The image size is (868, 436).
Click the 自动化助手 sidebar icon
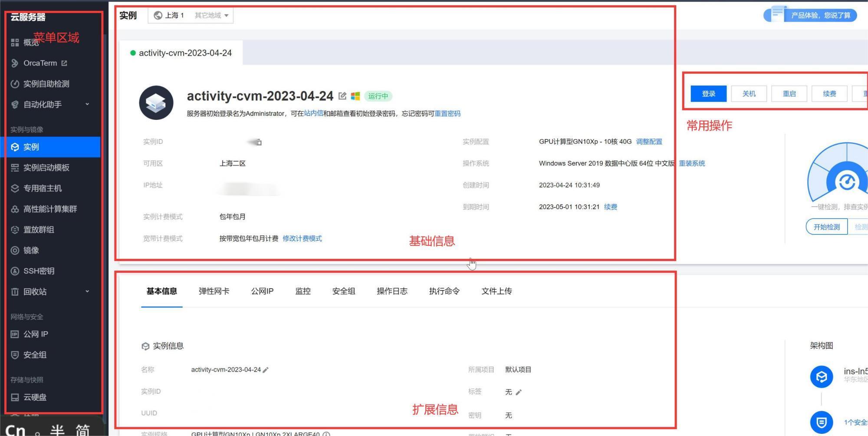(15, 105)
